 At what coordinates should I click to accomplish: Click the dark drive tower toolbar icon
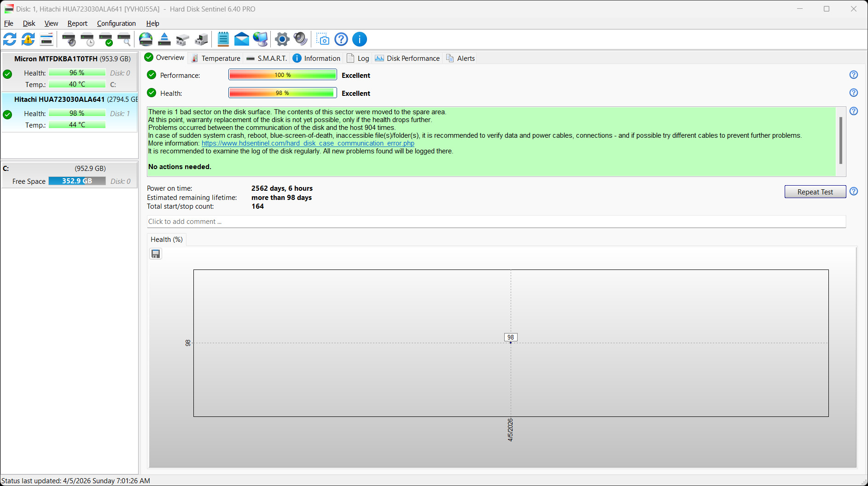(201, 40)
